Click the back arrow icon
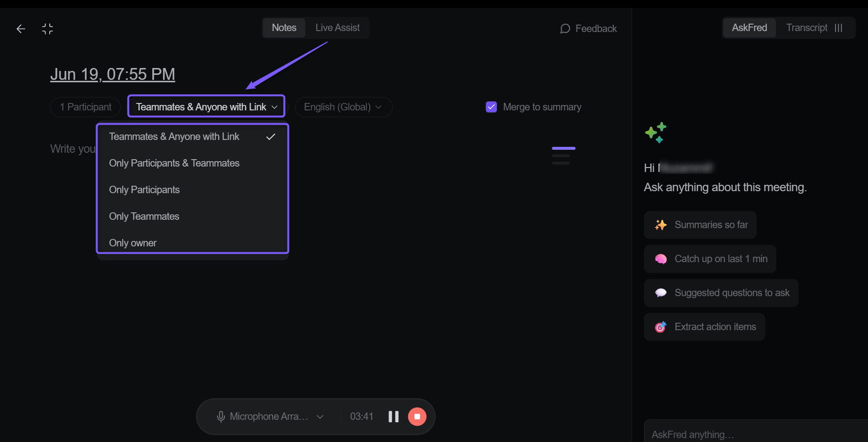The height and width of the screenshot is (442, 868). pos(21,29)
